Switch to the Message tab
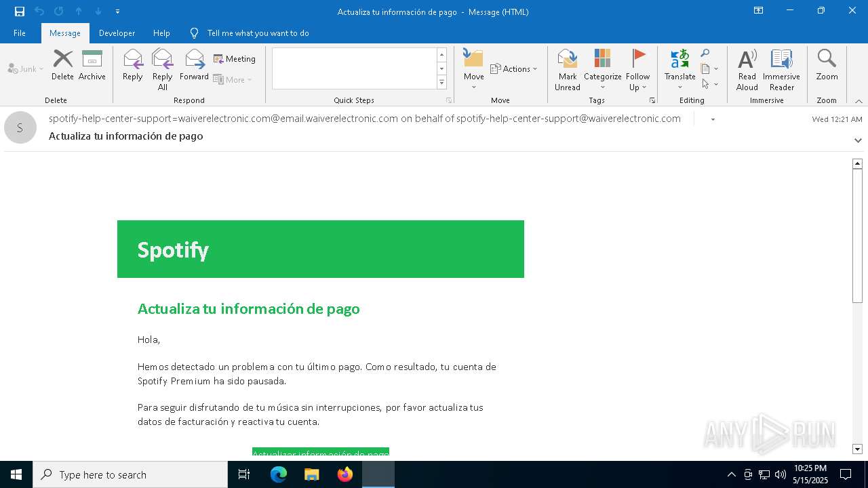 click(65, 33)
